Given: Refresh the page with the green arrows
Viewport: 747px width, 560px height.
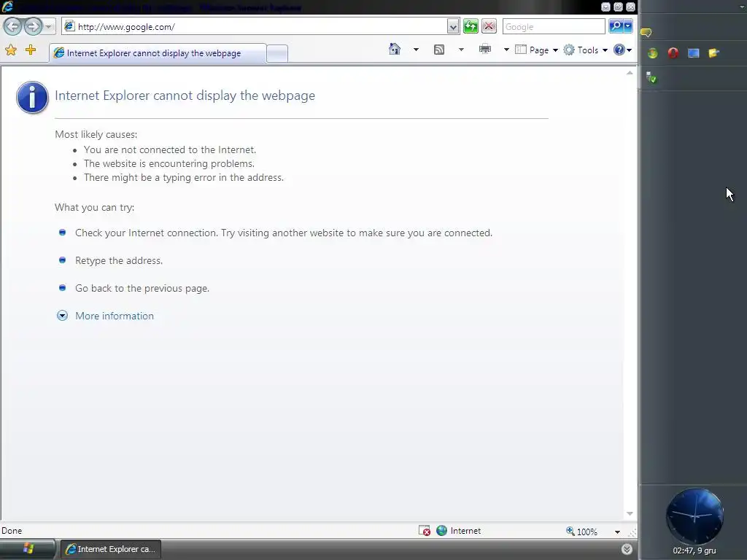Looking at the screenshot, I should (x=471, y=27).
